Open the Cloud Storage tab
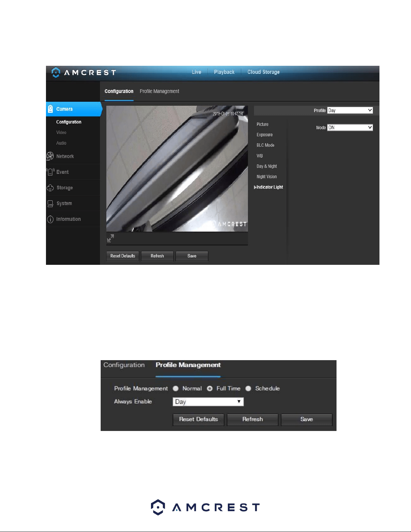Image resolution: width=411 pixels, height=532 pixels. [x=263, y=72]
